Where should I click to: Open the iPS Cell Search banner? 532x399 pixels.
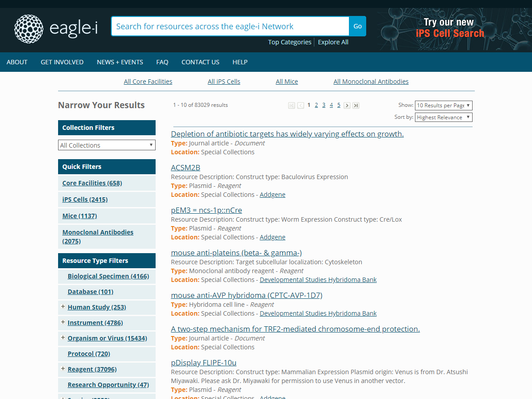[x=450, y=28]
